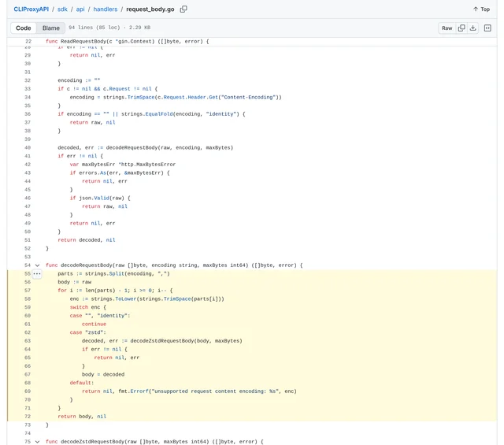Image resolution: width=504 pixels, height=445 pixels.
Task: Click request_body.go file name in breadcrumb
Action: pos(150,9)
